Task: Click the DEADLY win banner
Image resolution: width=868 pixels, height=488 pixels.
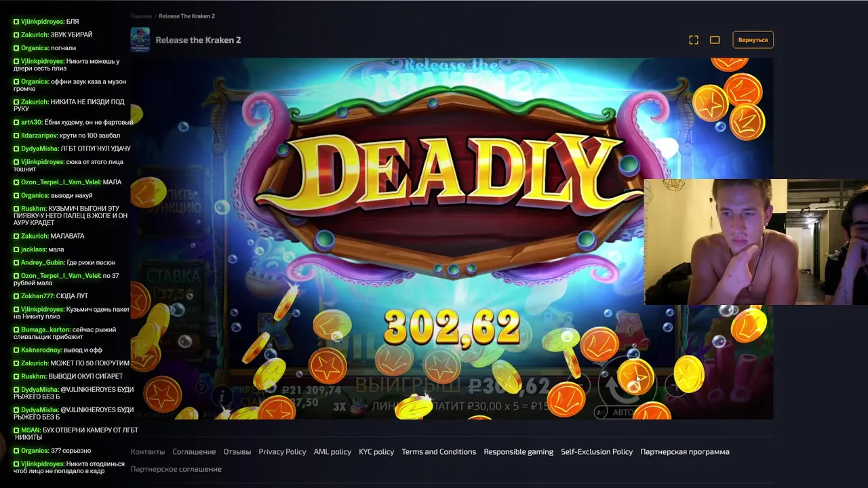Action: pos(451,173)
